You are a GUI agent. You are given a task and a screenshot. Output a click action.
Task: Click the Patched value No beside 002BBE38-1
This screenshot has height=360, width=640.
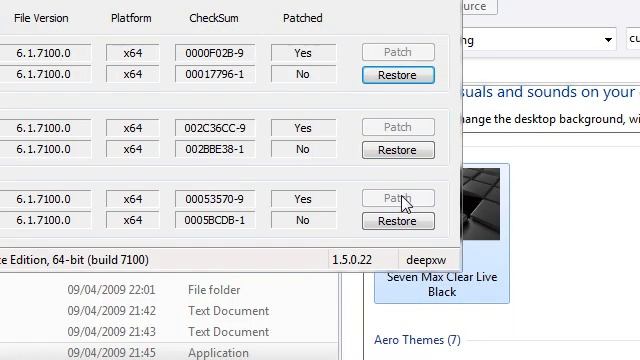pos(303,149)
